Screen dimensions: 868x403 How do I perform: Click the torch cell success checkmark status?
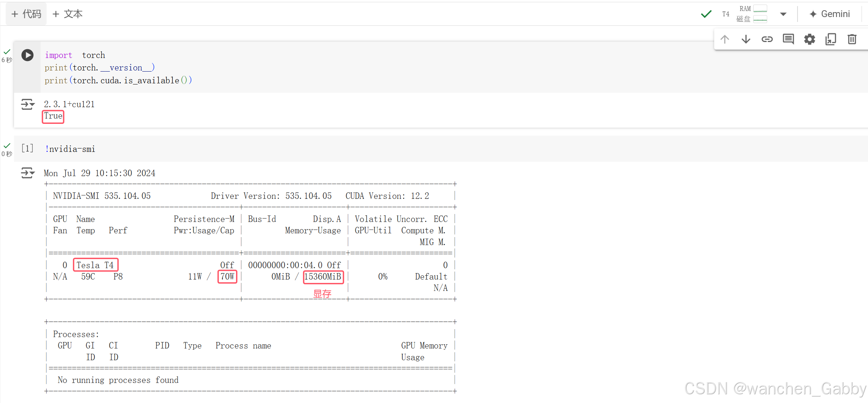7,52
